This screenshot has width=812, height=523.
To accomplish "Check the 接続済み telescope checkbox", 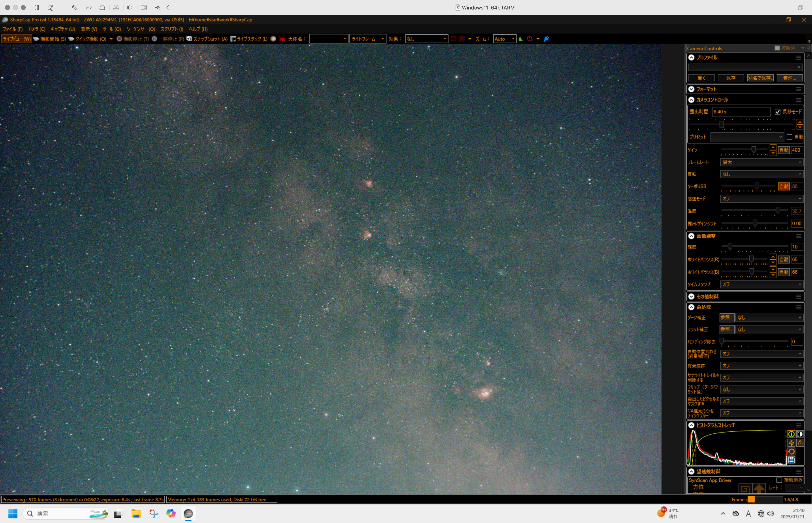I will [779, 480].
